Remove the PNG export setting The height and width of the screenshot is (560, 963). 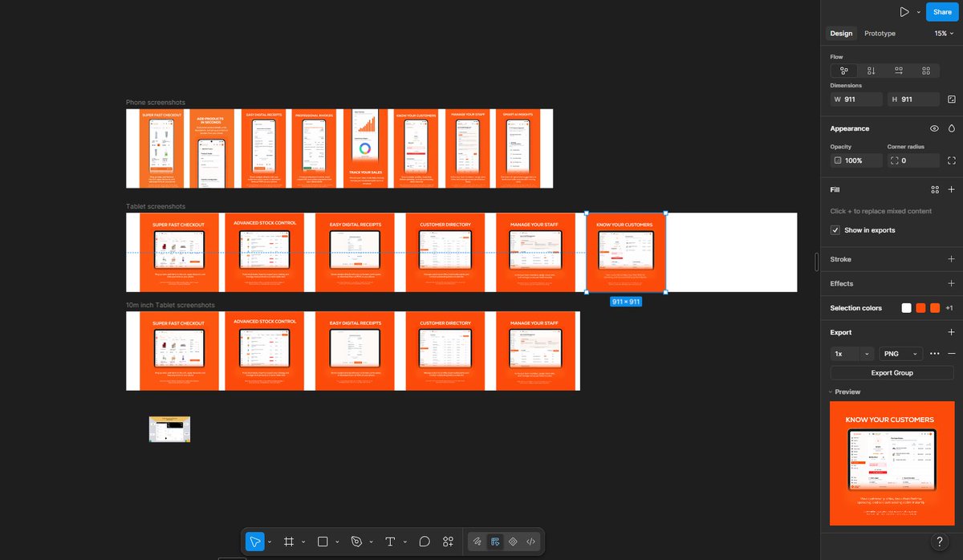(x=952, y=354)
